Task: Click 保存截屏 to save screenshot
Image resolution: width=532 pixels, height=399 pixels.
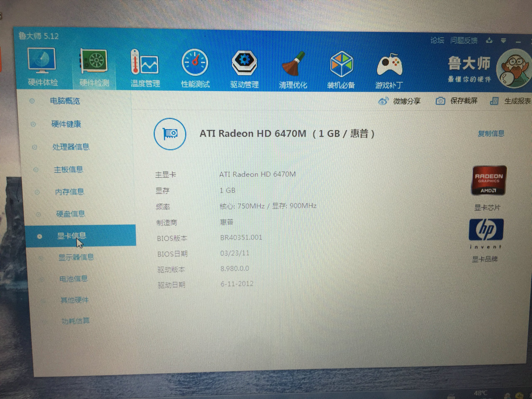Action: 456,101
